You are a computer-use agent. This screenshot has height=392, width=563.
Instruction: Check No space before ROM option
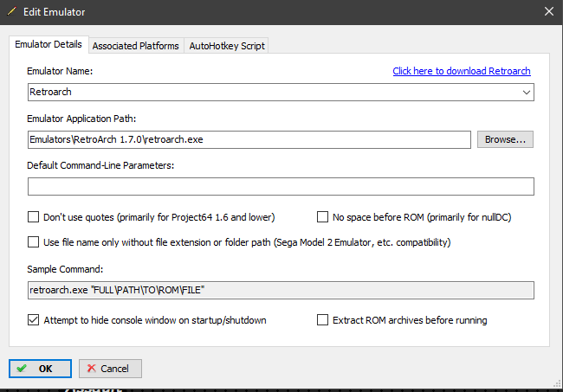point(324,217)
